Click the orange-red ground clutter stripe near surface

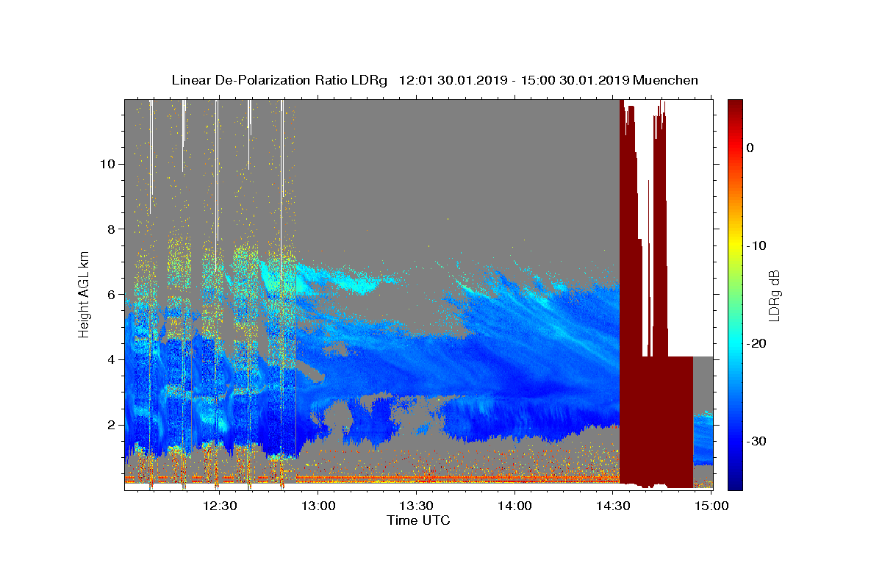pyautogui.click(x=371, y=478)
